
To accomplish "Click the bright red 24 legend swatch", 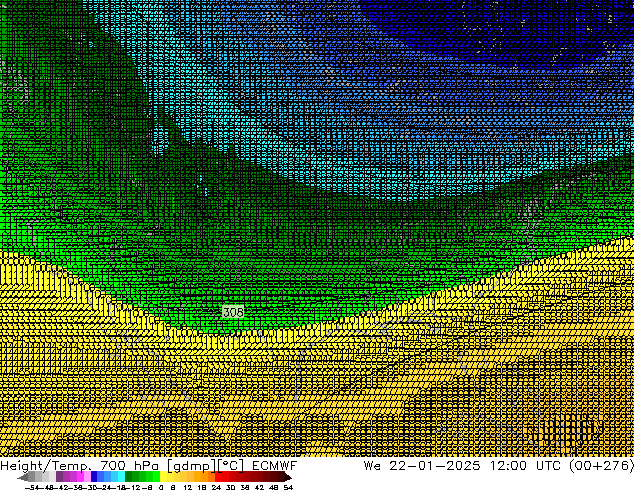I will pyautogui.click(x=218, y=476).
